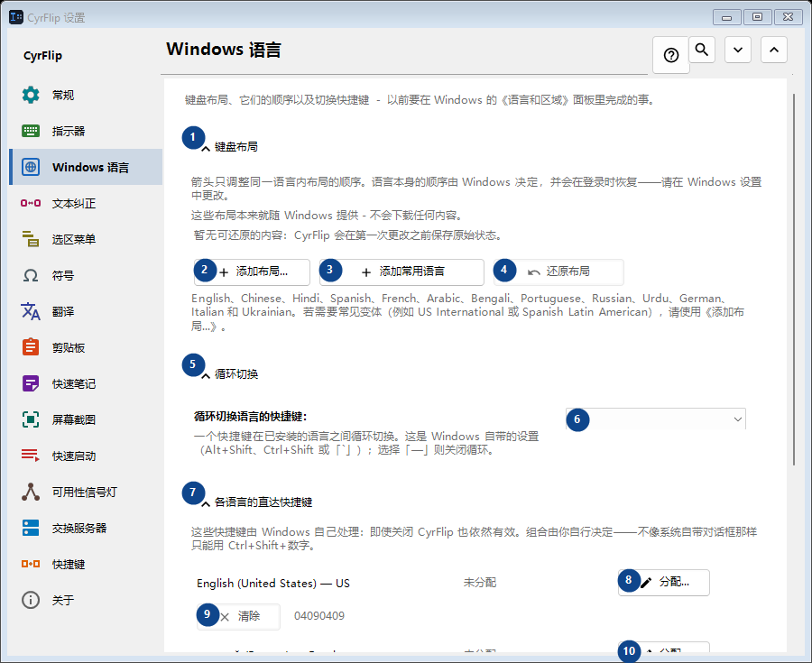Image resolution: width=812 pixels, height=663 pixels.
Task: Switch to the 常规 page
Action: [86, 95]
